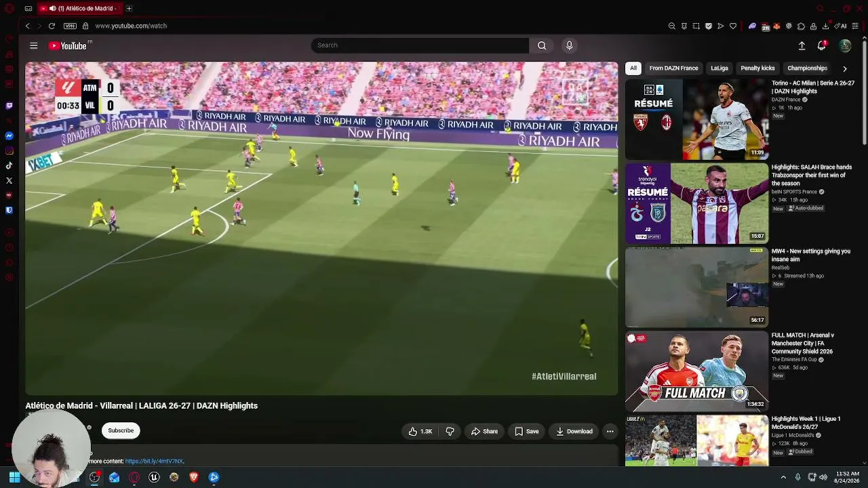
Task: Reload the current page
Action: point(52,26)
